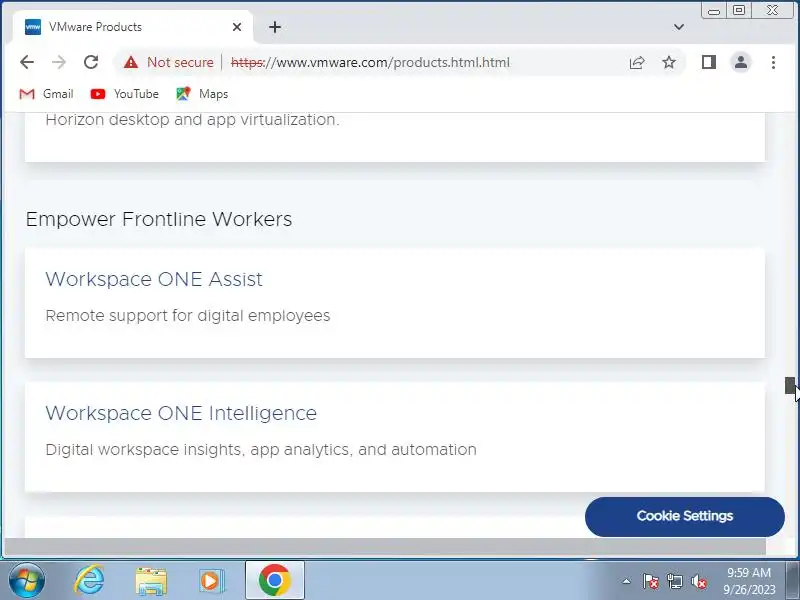
Task: Click 'Digital workspace insights, app analytics' description
Action: click(x=261, y=449)
